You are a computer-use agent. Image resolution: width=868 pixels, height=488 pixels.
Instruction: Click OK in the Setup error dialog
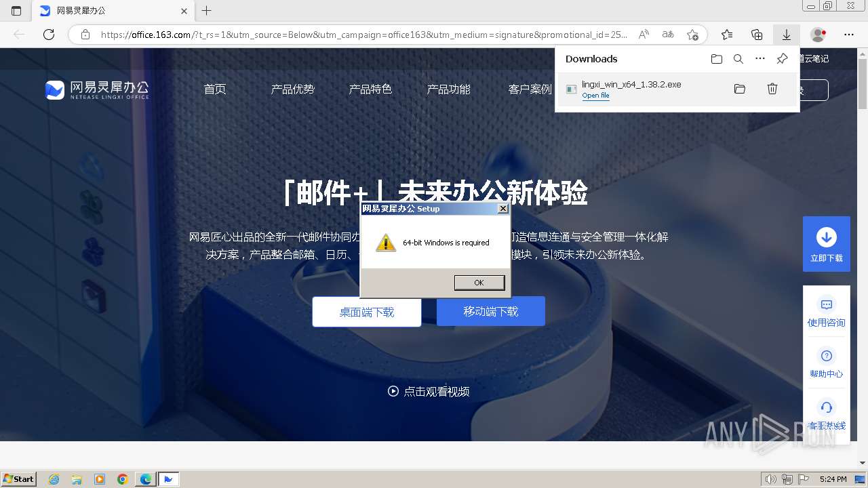[x=479, y=283]
